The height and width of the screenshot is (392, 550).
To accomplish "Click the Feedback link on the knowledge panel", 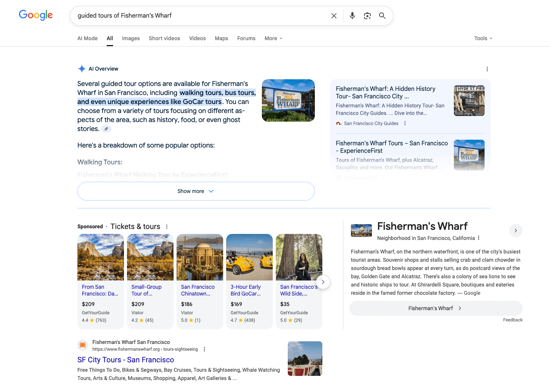I will [x=513, y=320].
